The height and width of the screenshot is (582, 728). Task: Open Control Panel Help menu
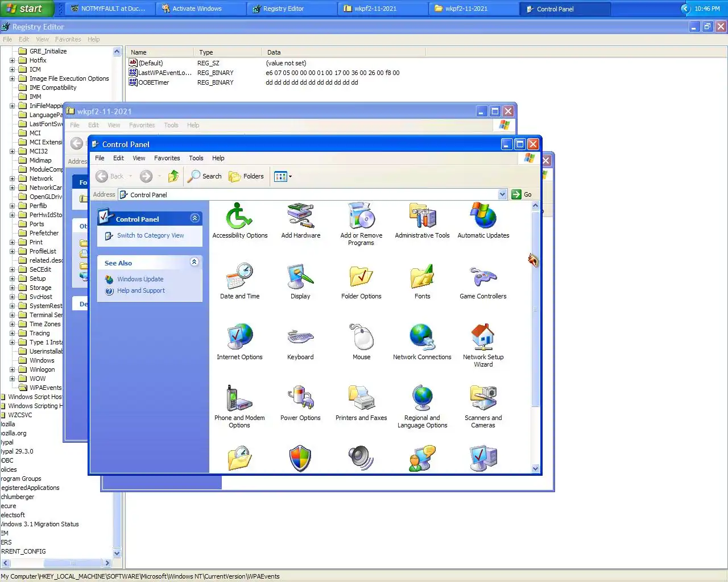218,158
